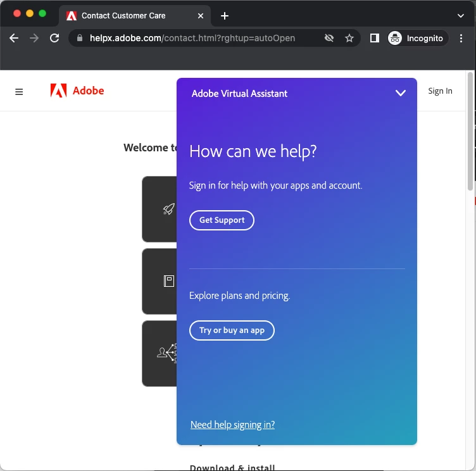The height and width of the screenshot is (471, 476).
Task: Click Try or buy an app
Action: 232,330
